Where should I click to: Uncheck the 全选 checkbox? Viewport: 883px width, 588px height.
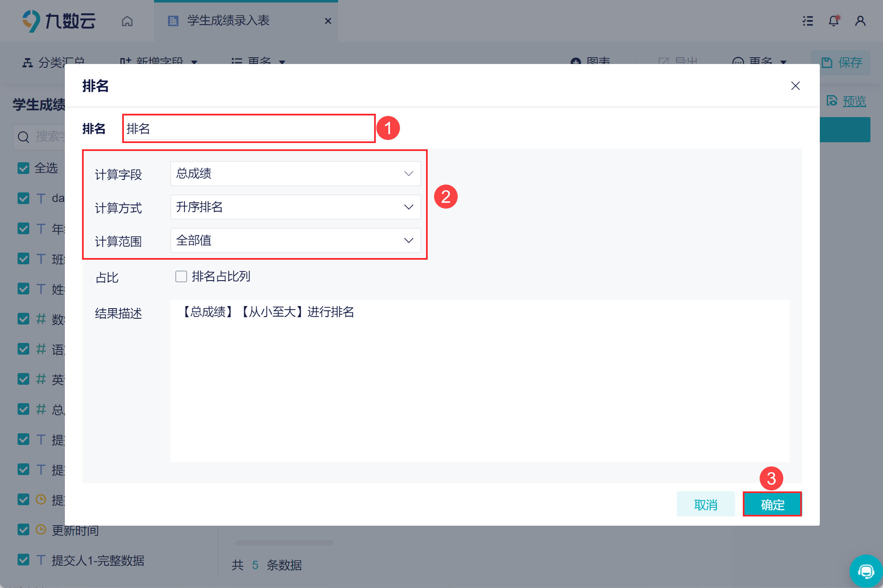pos(23,168)
